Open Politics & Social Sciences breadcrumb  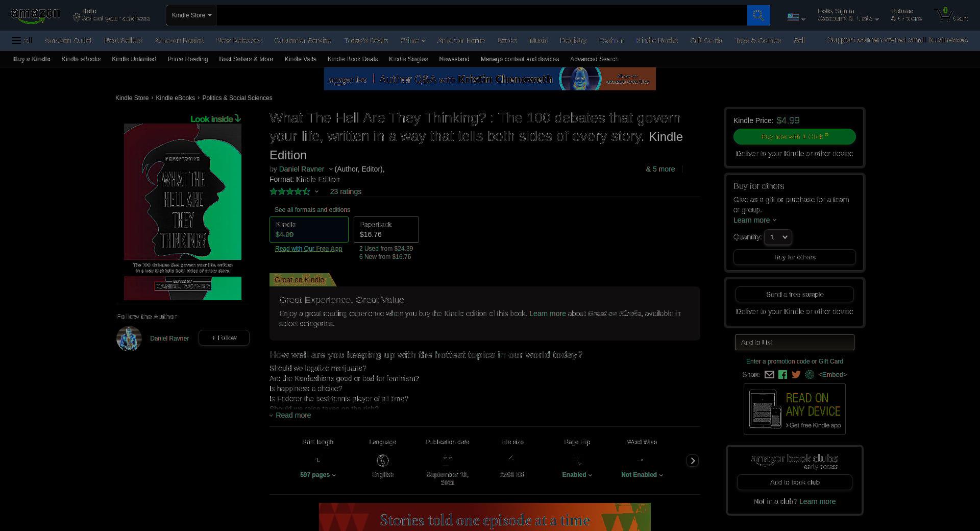pos(237,98)
